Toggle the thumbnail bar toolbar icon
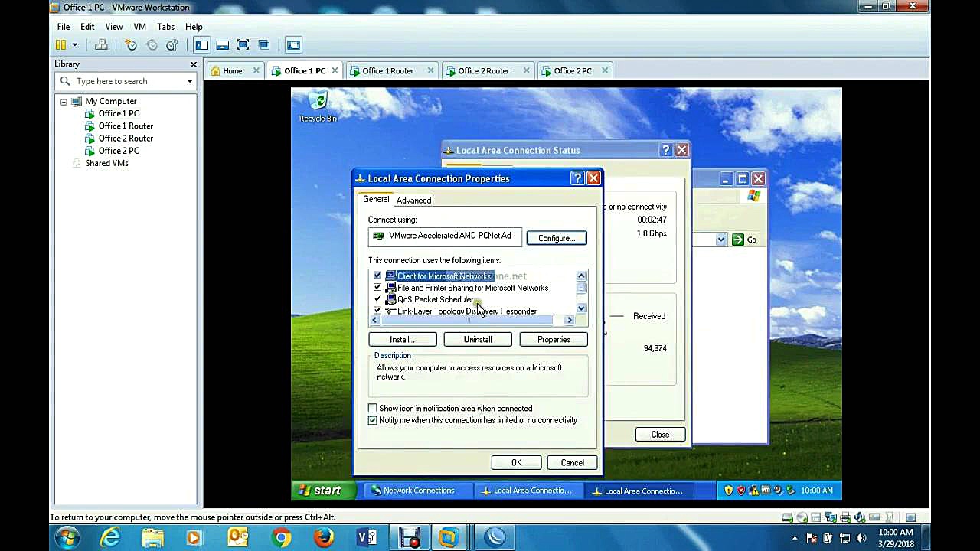Image resolution: width=980 pixels, height=551 pixels. tap(223, 45)
